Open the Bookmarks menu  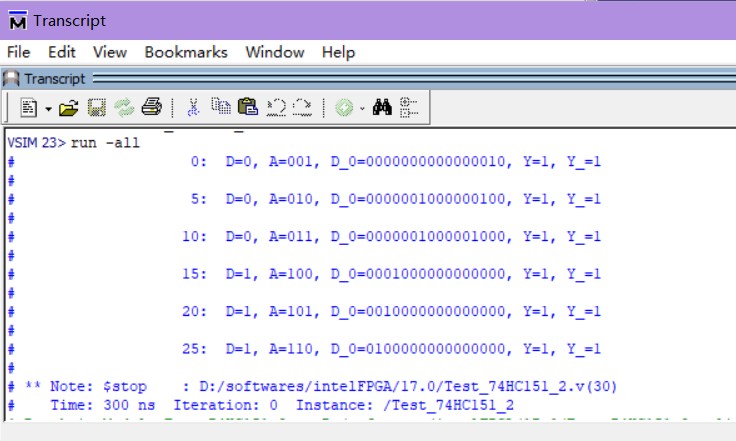tap(186, 52)
